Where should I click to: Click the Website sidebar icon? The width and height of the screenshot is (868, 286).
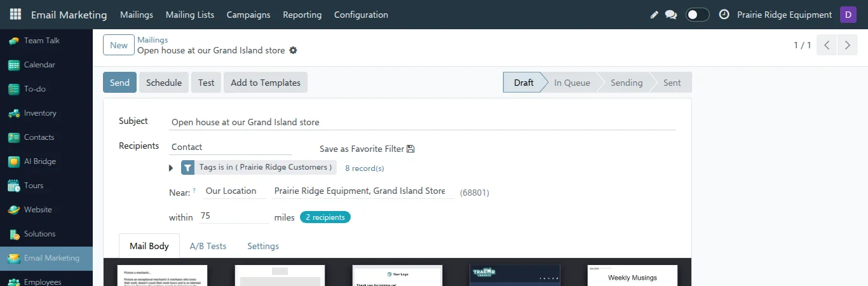13,210
